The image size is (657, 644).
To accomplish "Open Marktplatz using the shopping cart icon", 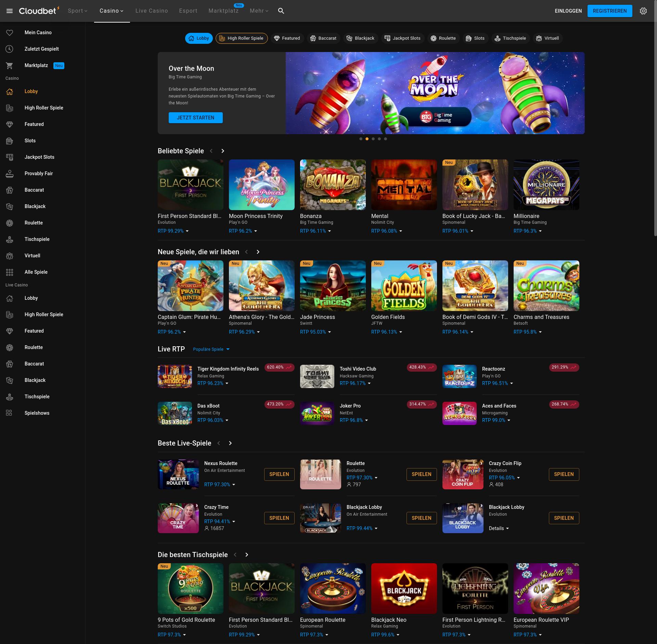I will (9, 65).
